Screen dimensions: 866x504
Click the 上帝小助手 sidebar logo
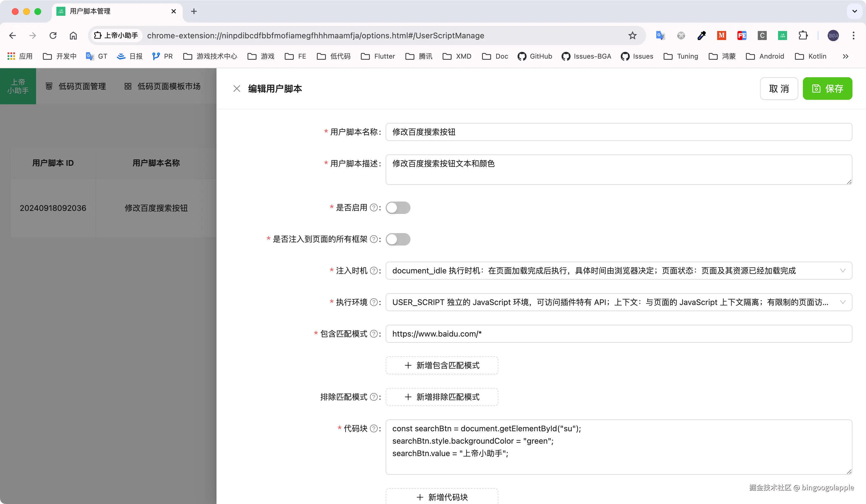click(x=18, y=86)
